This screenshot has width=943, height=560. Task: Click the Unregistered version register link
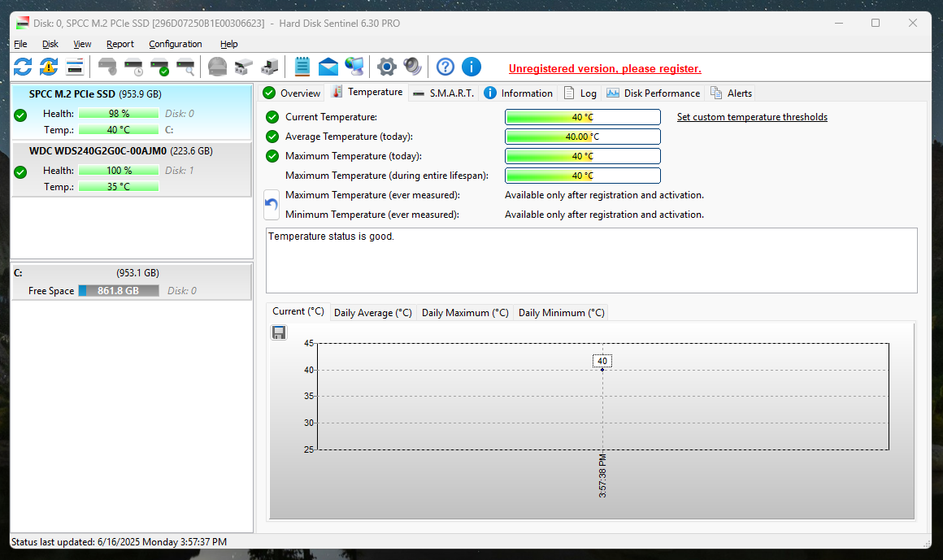605,69
